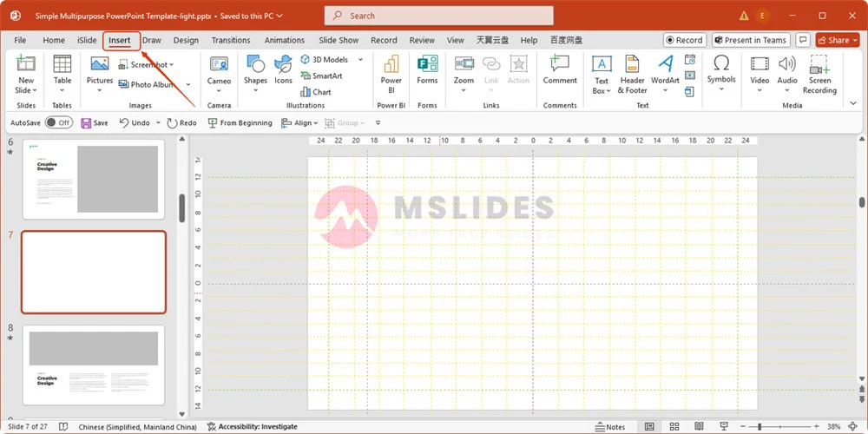Click the Zoom links icon
Screen dimensions: 868x434
(x=464, y=63)
